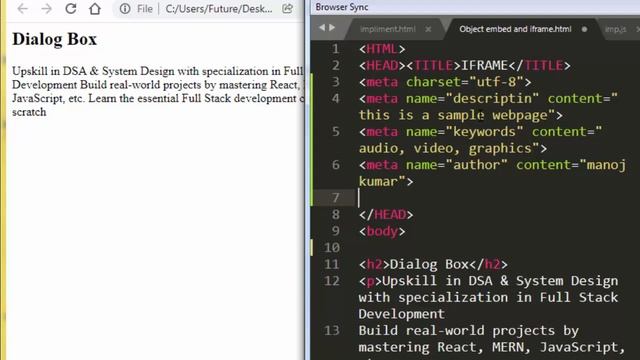Place cursor on the <HTML> tag line
640x360 pixels.
click(382, 49)
